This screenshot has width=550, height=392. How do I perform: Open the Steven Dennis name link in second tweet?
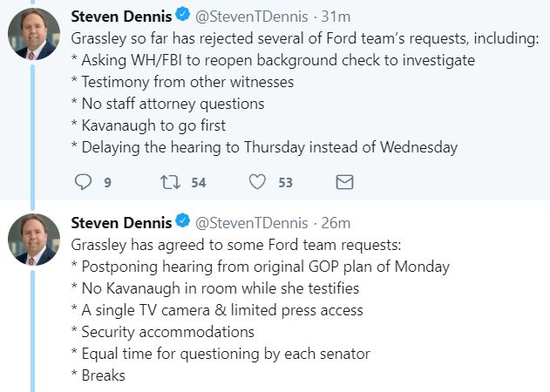[121, 223]
